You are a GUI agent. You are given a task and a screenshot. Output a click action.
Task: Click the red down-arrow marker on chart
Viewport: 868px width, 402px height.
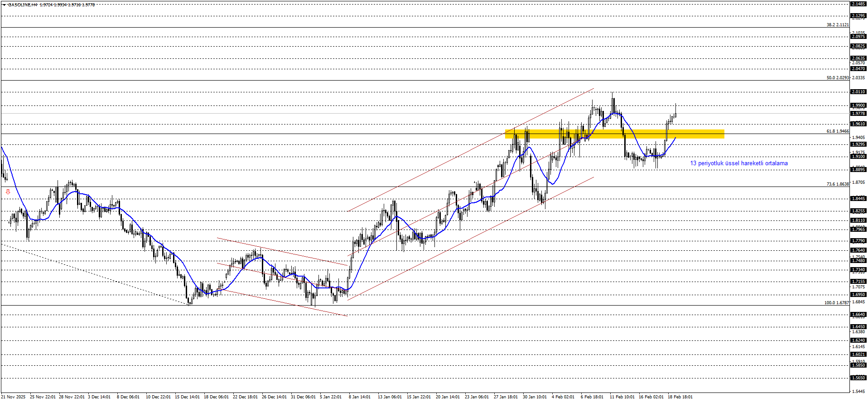(8, 192)
